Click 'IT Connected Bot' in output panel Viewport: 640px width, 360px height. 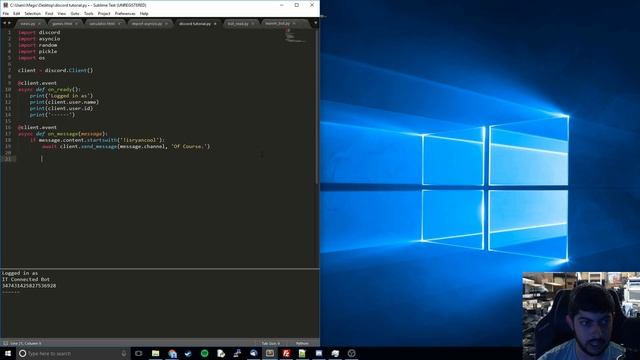[26, 279]
